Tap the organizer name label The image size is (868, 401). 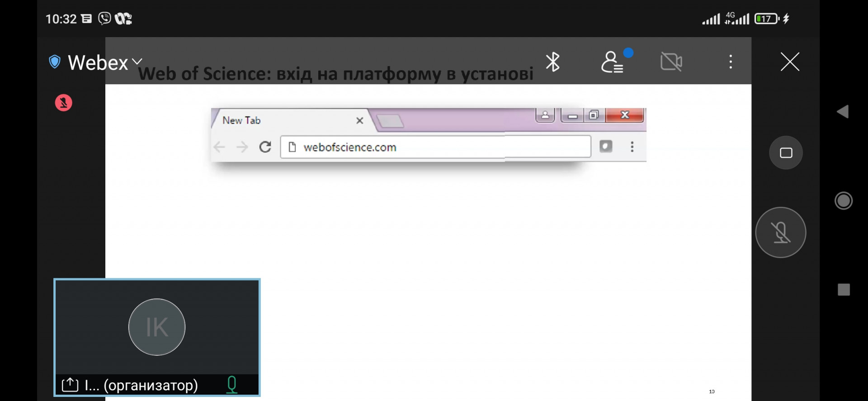(x=142, y=385)
